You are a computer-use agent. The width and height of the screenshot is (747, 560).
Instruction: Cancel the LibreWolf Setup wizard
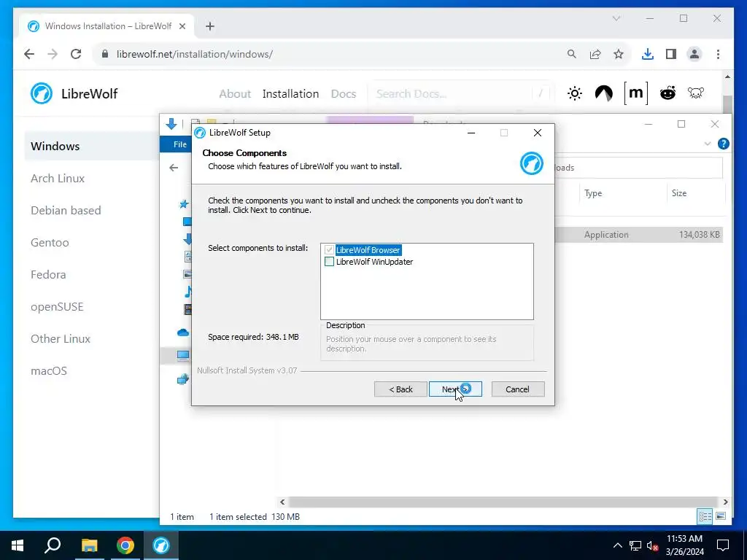click(x=517, y=389)
